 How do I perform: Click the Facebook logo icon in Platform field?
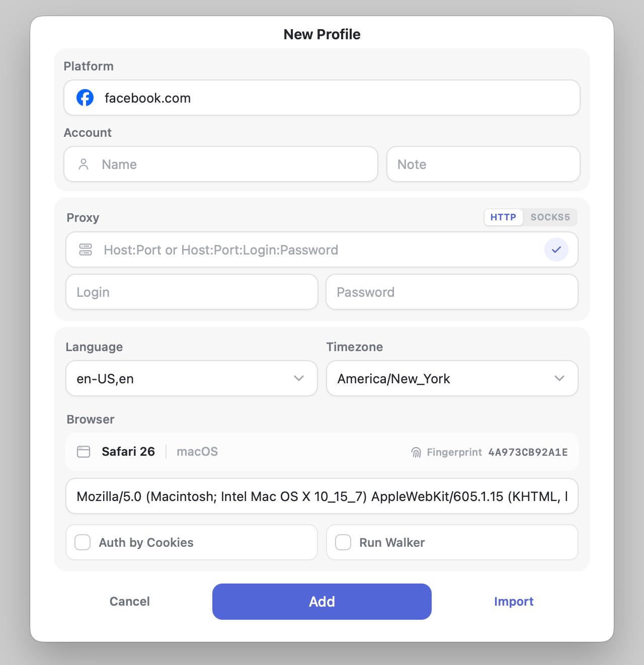tap(85, 98)
